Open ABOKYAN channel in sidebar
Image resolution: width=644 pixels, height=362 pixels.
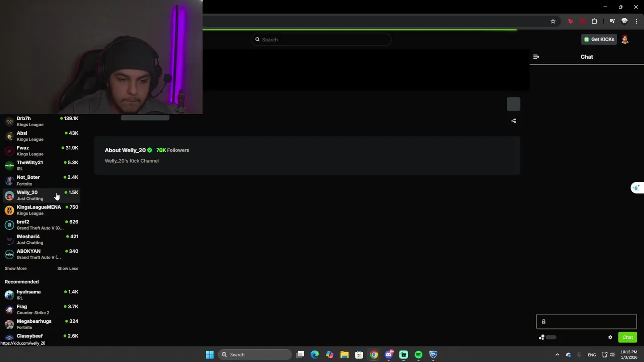pyautogui.click(x=41, y=254)
